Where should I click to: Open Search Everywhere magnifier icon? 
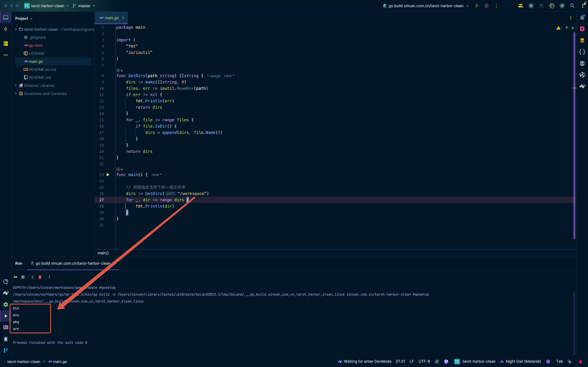click(x=572, y=6)
